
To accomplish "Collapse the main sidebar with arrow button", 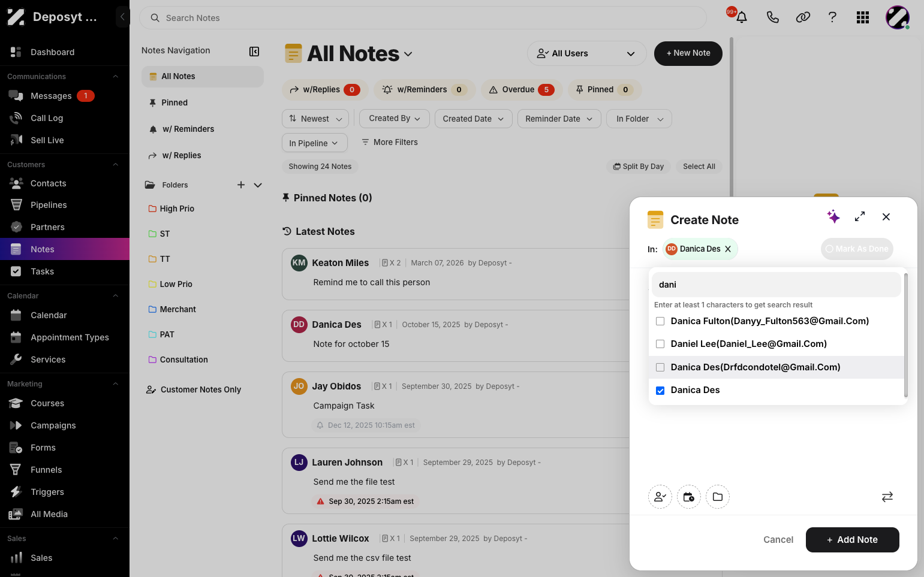I will pyautogui.click(x=122, y=17).
